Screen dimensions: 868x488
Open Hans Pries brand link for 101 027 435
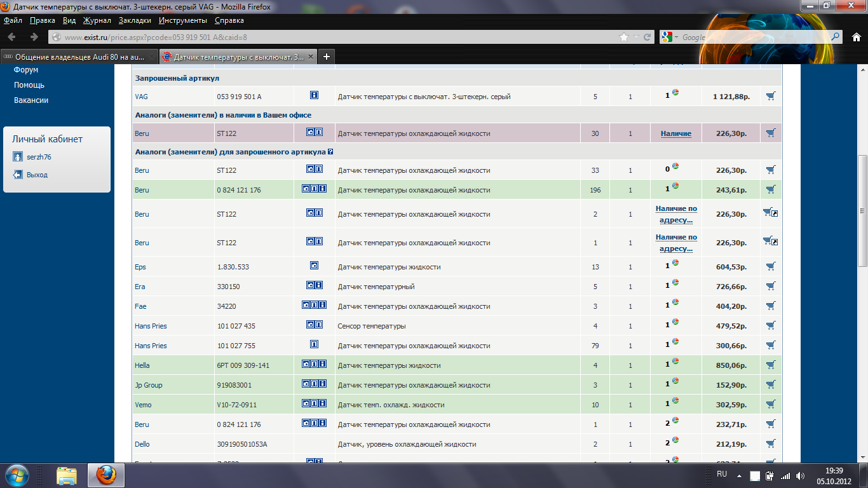coord(151,326)
